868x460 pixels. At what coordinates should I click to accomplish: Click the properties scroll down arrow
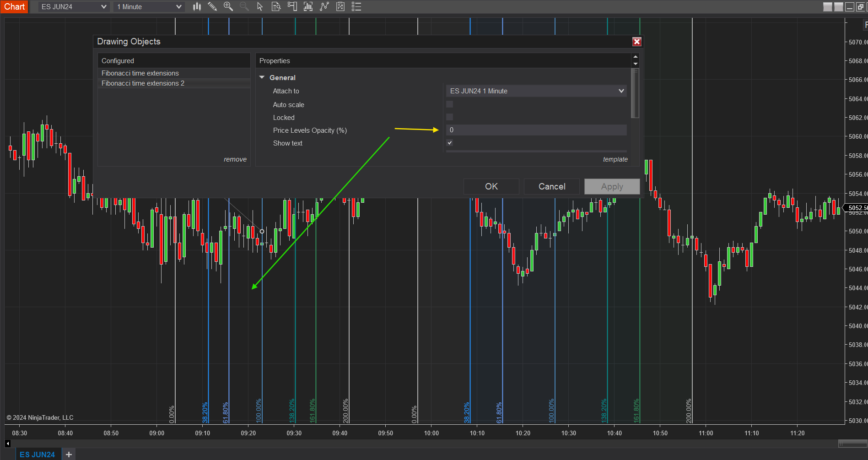635,64
